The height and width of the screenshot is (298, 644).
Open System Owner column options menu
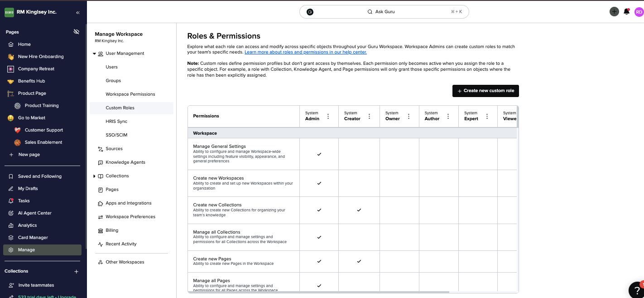point(409,116)
